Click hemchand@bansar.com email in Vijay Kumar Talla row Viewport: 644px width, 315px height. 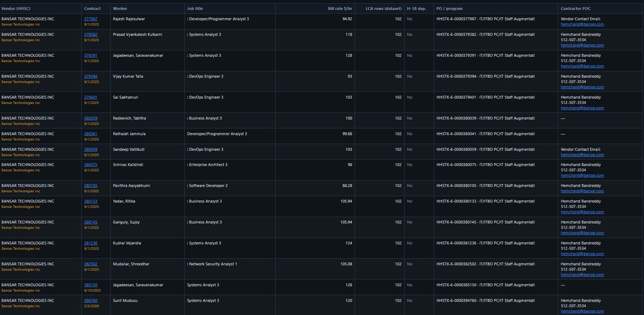[582, 87]
